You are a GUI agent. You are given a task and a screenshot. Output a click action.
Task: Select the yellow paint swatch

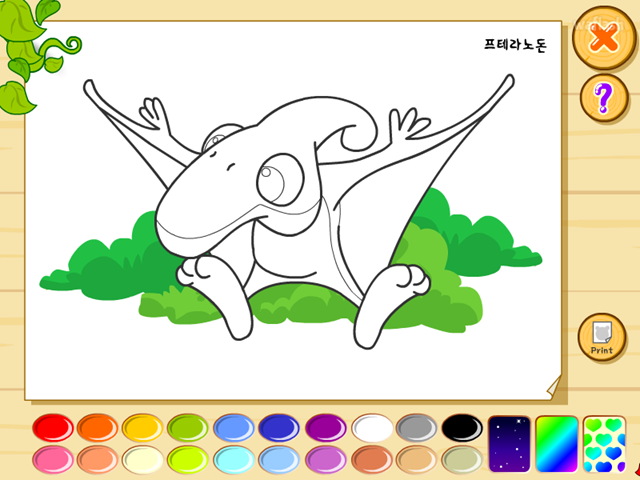(x=142, y=427)
